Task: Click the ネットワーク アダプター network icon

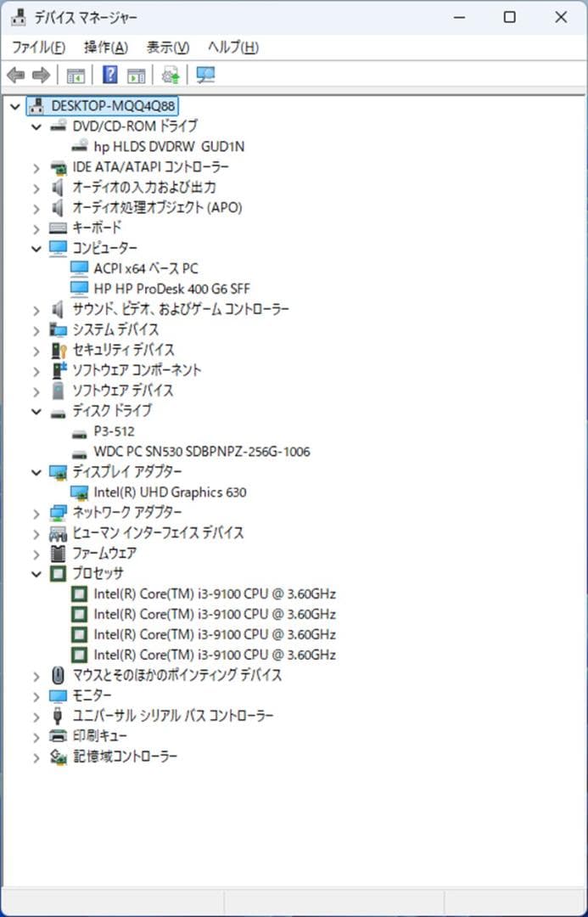Action: tap(58, 513)
